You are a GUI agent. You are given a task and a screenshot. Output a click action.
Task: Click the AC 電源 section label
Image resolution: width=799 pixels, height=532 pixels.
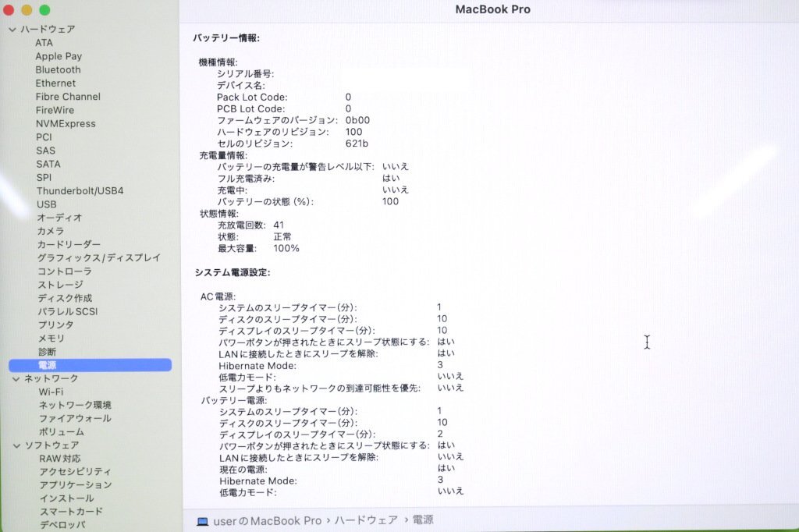click(218, 296)
